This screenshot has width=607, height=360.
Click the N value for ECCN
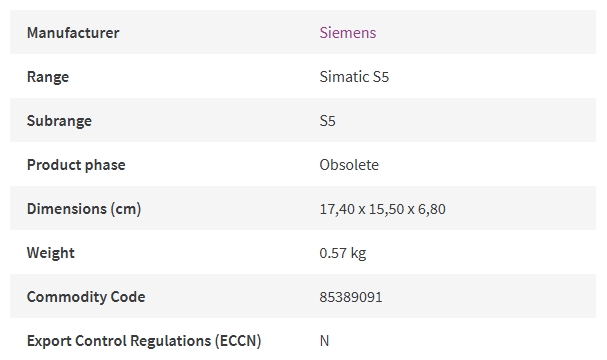click(x=324, y=341)
